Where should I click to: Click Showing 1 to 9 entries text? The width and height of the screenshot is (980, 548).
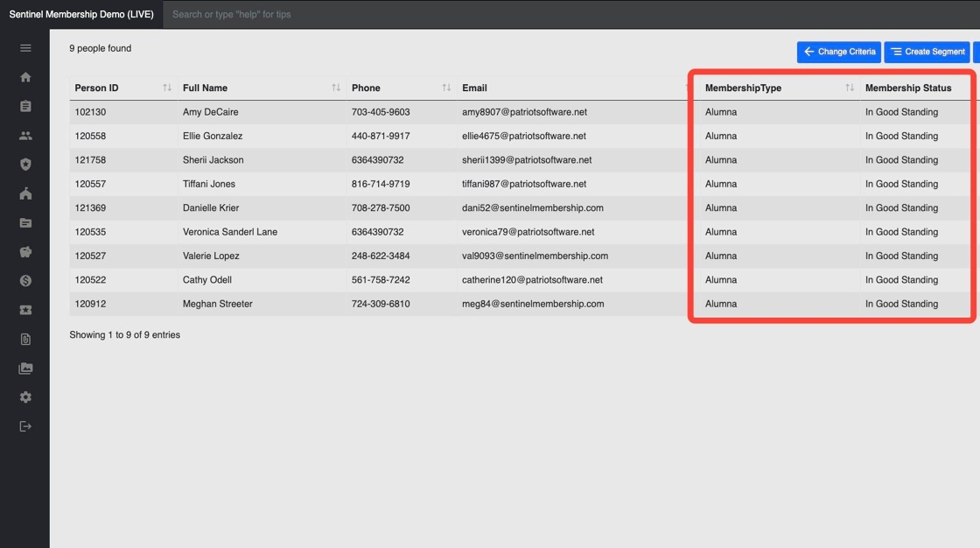coord(124,334)
